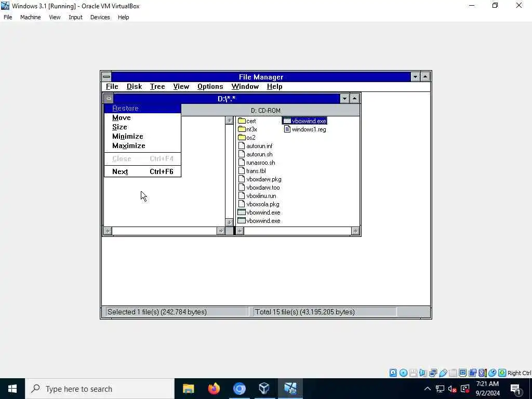Click the floppy disk icon in VirtualBox status bar
This screenshot has width=532, height=399.
click(x=413, y=373)
